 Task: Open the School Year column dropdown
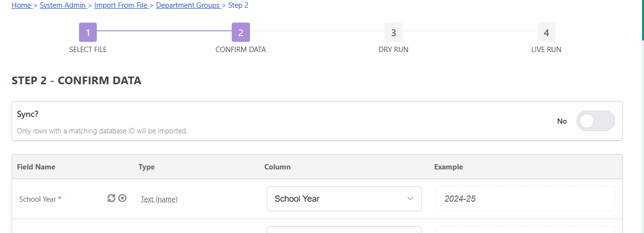pos(344,199)
